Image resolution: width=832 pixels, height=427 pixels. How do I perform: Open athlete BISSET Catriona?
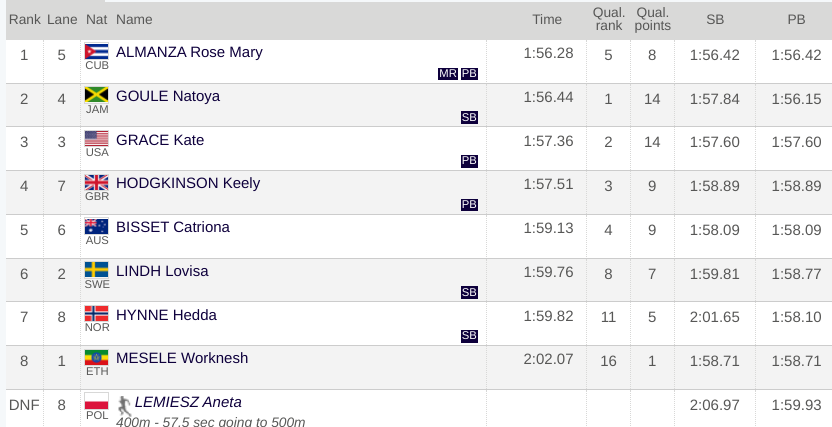coord(172,227)
